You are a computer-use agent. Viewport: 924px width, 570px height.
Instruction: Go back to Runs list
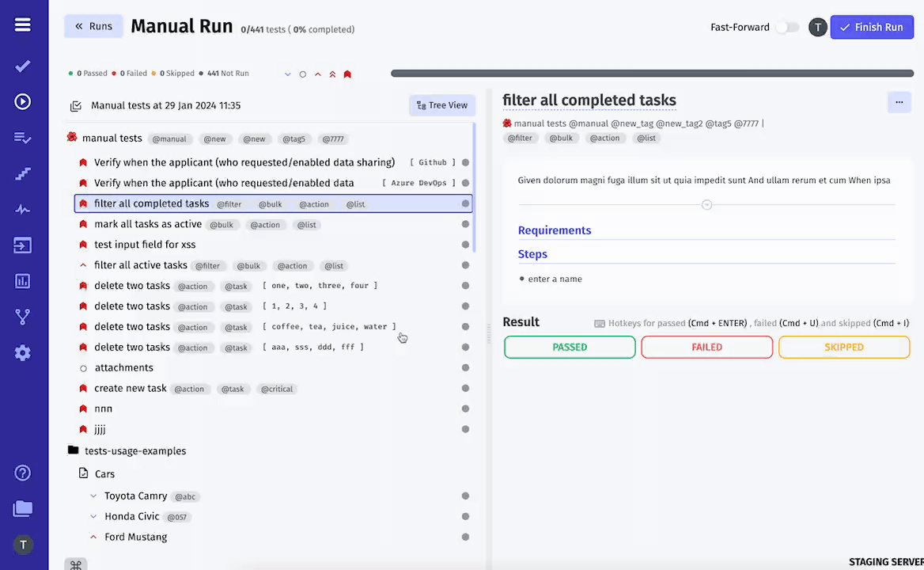(93, 26)
